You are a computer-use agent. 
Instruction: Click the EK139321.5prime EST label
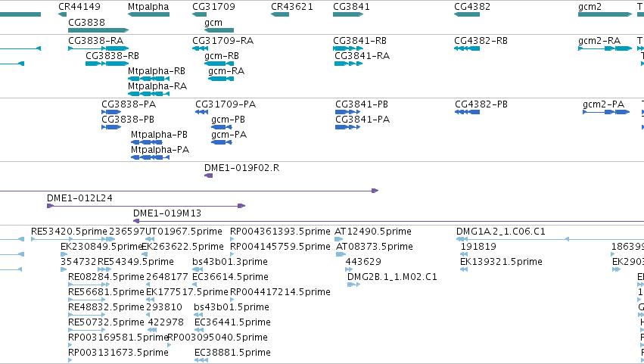tap(501, 262)
